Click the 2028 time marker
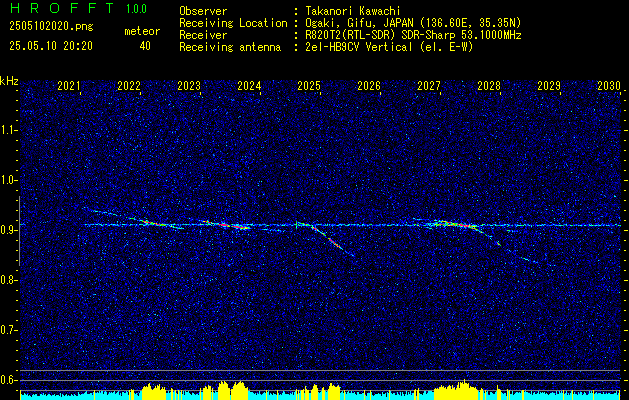The height and width of the screenshot is (400, 629). coord(489,86)
